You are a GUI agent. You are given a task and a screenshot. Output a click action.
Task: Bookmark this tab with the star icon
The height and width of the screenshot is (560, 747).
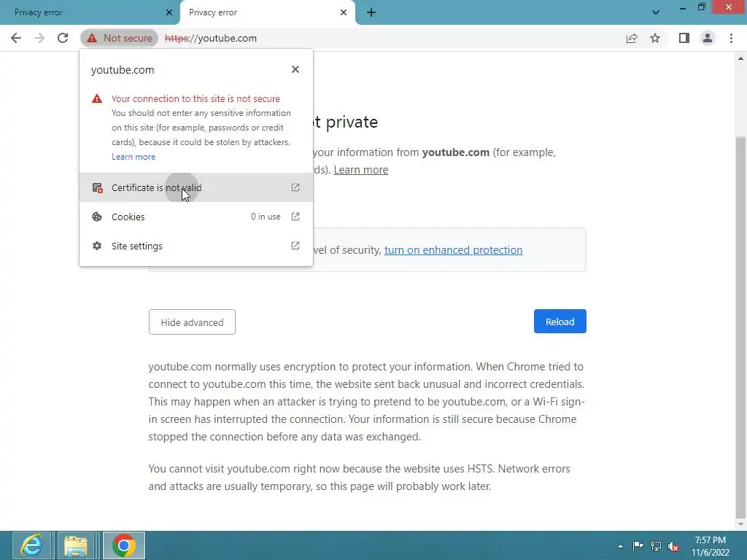[655, 38]
